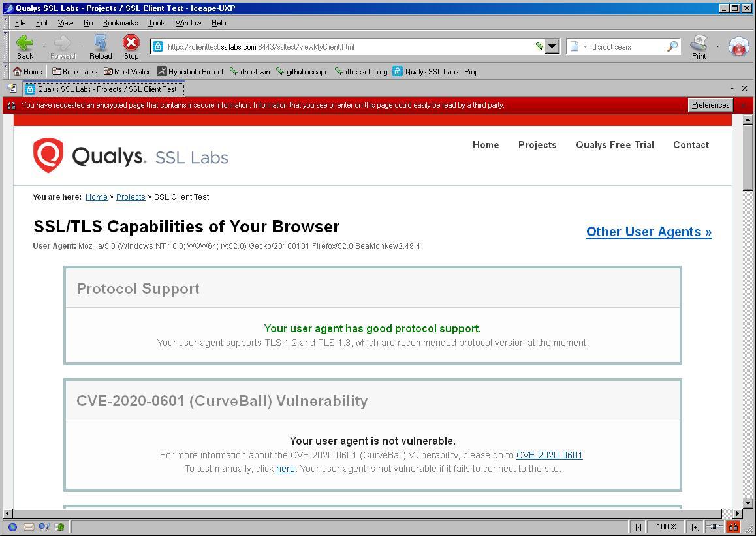
Task: Click the red broken security lock in the status bar
Action: point(733,527)
